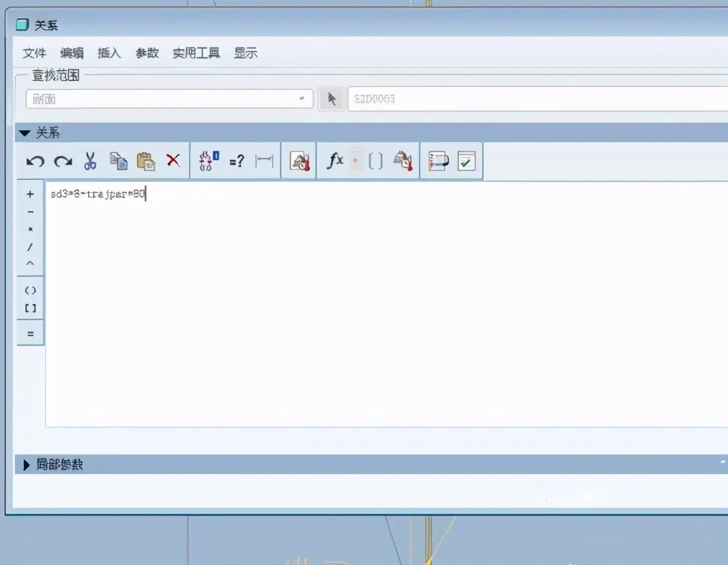Open the fx insert function icon
Image resolution: width=728 pixels, height=565 pixels.
coord(335,161)
